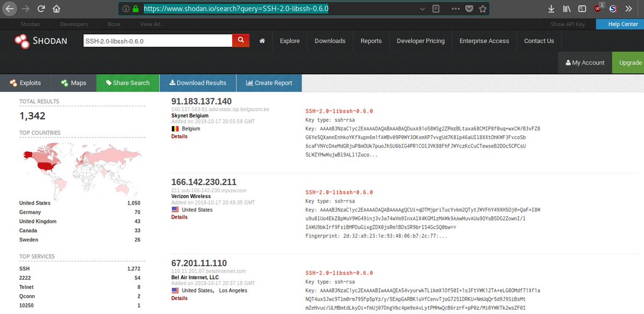Open Details for Bel Air Internet result
Screen dimensions: 644x314
(179, 298)
